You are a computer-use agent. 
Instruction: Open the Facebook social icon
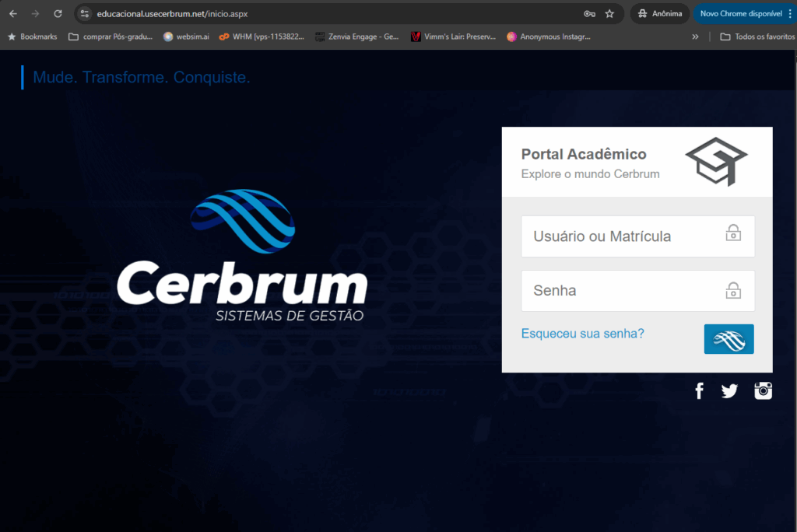(x=700, y=390)
